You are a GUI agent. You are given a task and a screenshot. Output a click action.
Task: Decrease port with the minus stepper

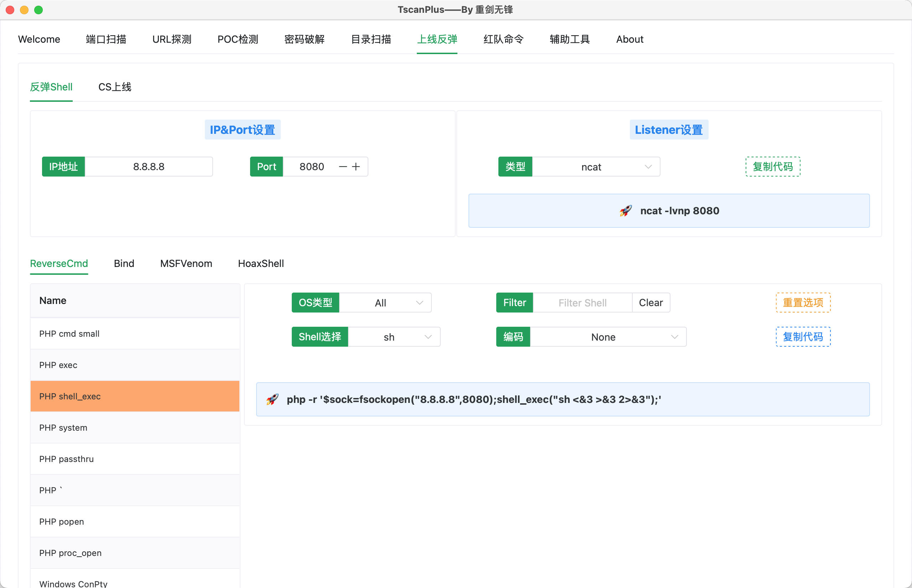343,167
